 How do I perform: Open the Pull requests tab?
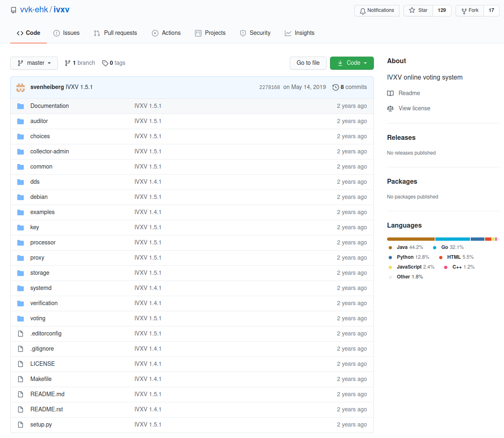coord(115,33)
